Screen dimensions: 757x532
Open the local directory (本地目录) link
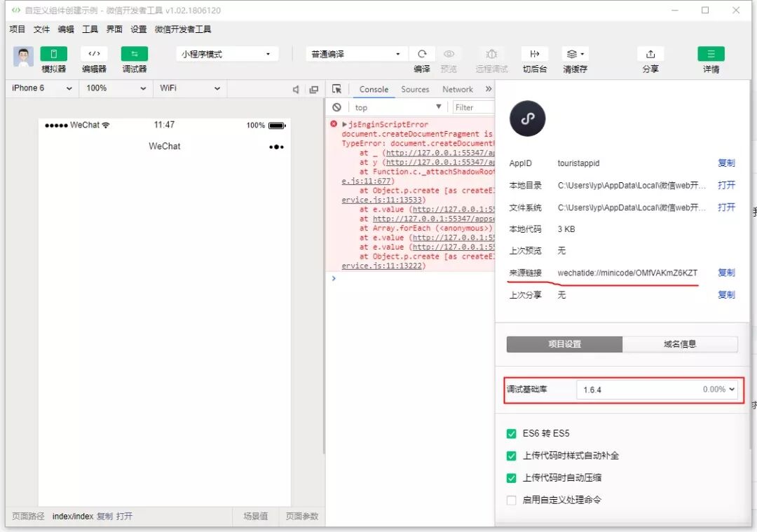click(726, 185)
